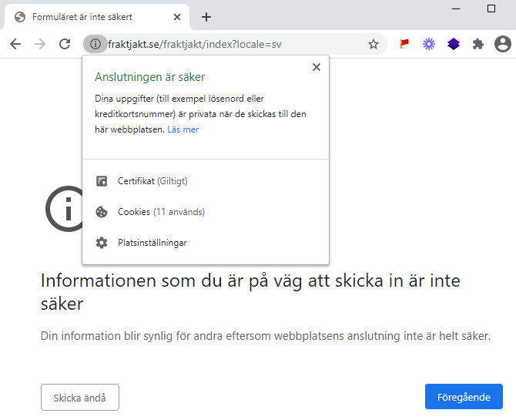
Task: Click the fraktjakt.se address bar URL
Action: [195, 44]
